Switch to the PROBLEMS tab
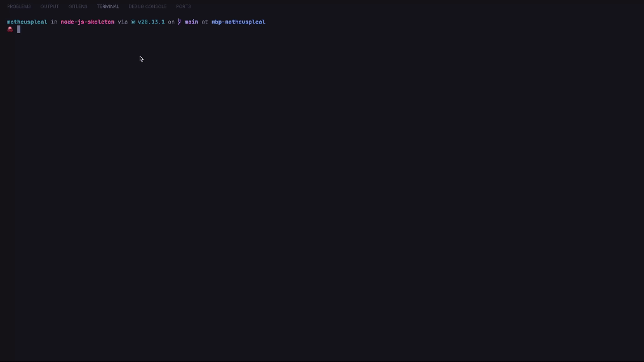This screenshot has height=362, width=644. coord(19,6)
